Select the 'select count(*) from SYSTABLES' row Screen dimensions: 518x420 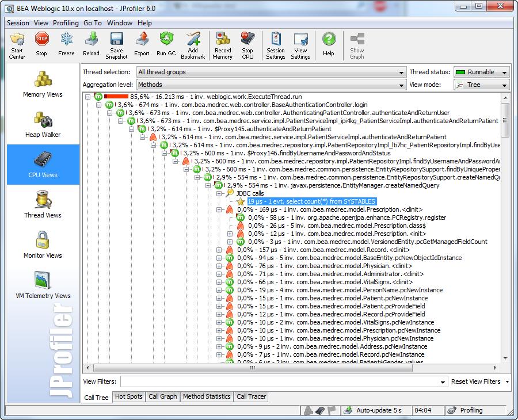311,201
